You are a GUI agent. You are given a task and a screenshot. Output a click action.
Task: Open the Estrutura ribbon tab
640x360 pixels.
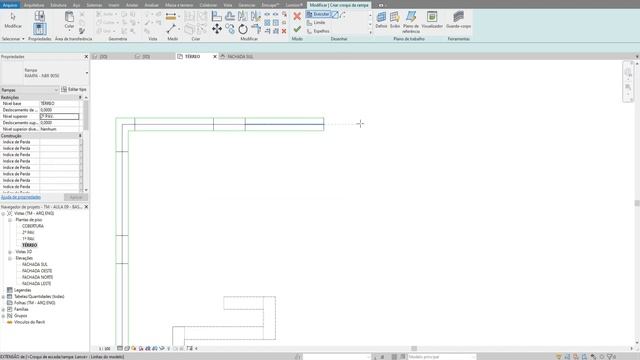[x=58, y=5]
